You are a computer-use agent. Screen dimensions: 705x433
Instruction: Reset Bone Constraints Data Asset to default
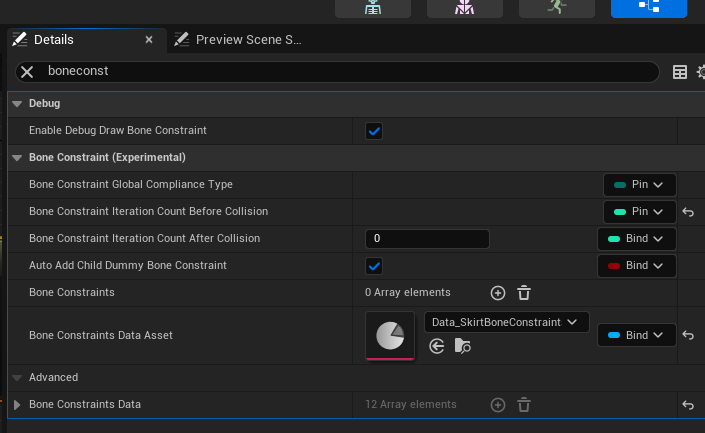pyautogui.click(x=688, y=335)
